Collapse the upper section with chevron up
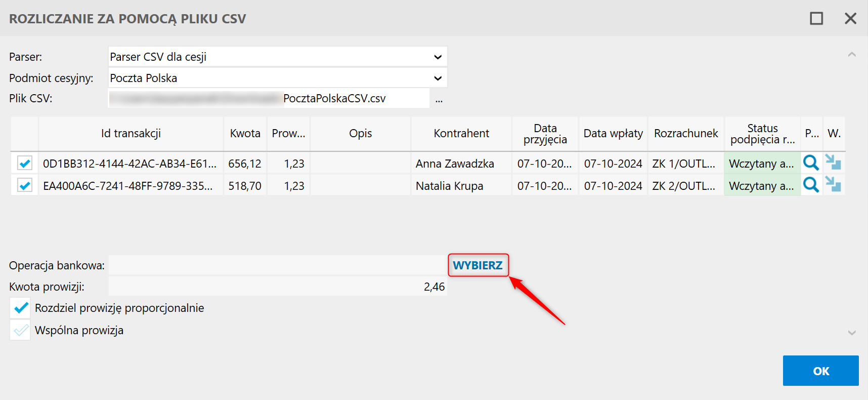This screenshot has width=868, height=400. tap(852, 55)
